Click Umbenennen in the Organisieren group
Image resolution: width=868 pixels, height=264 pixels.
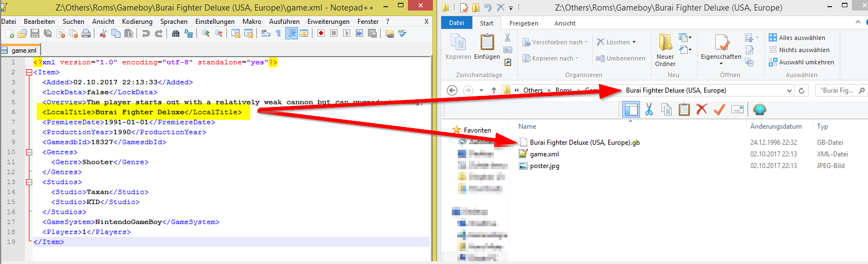[620, 58]
